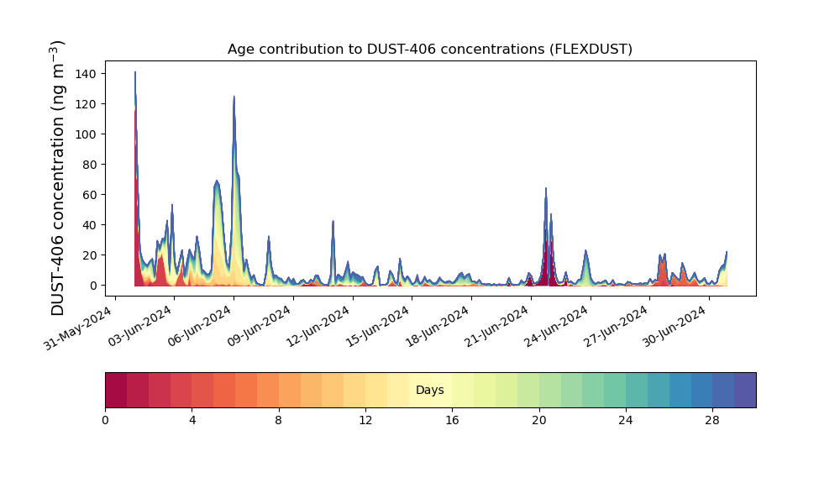Viewport: 840px width, 504px height.
Task: Click the 120 tick label on y-axis
Action: tap(86, 104)
